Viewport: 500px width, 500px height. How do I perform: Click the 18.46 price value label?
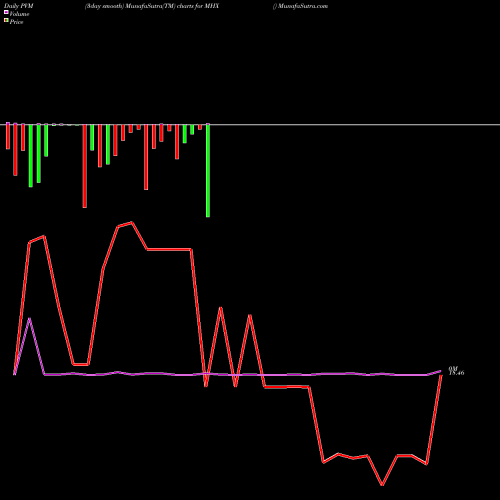click(x=456, y=373)
